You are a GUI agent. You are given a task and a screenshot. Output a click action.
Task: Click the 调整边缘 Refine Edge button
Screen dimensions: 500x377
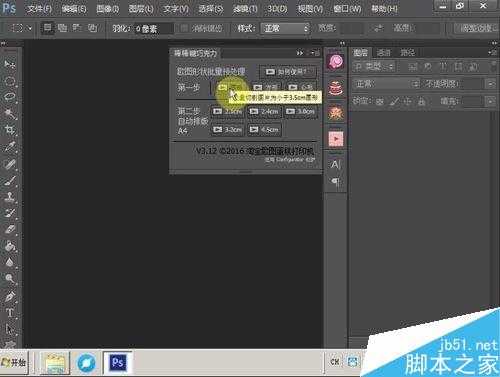[x=476, y=28]
